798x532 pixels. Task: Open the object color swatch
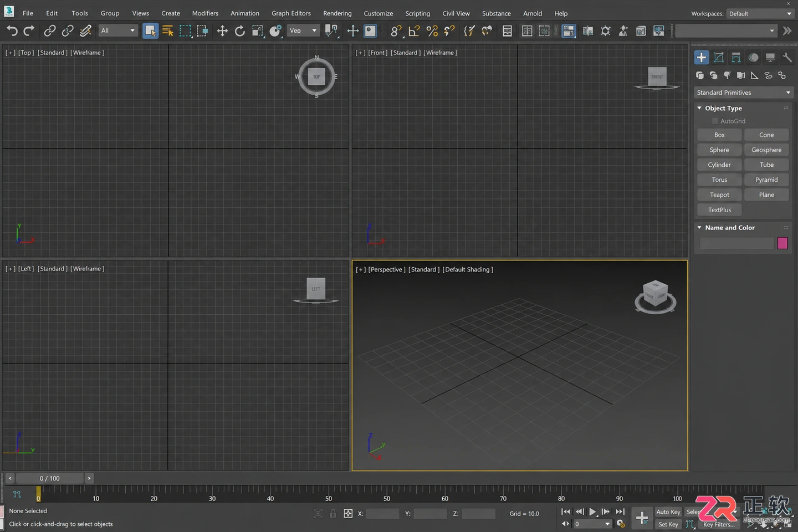(782, 243)
